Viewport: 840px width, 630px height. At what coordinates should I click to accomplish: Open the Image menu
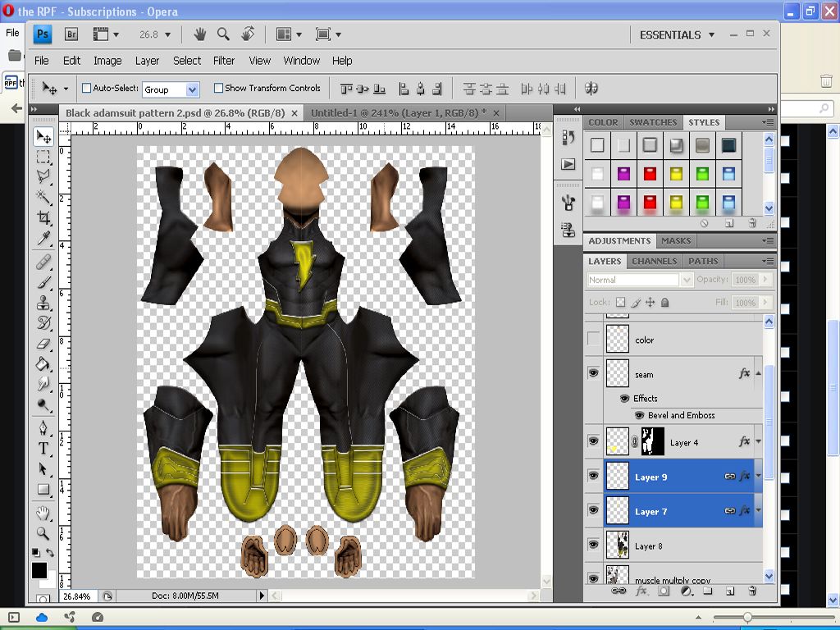(107, 61)
